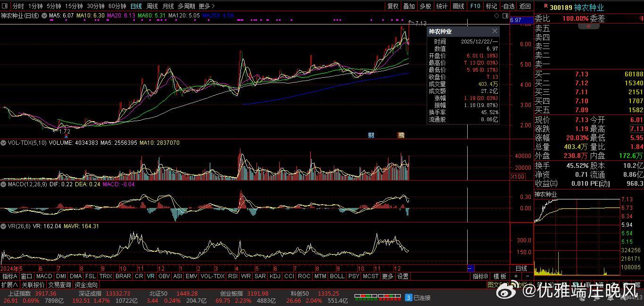Switch to 30分钟 period

96,6
